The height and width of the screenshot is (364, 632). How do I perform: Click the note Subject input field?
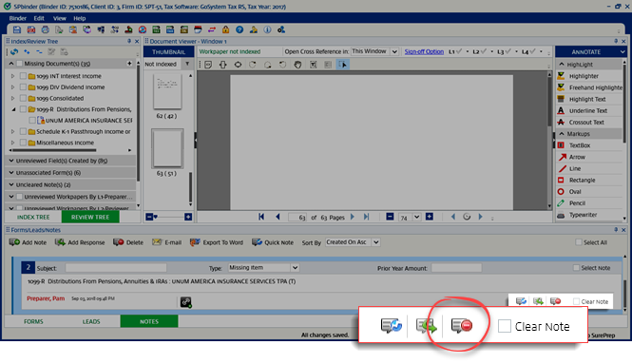[116, 268]
